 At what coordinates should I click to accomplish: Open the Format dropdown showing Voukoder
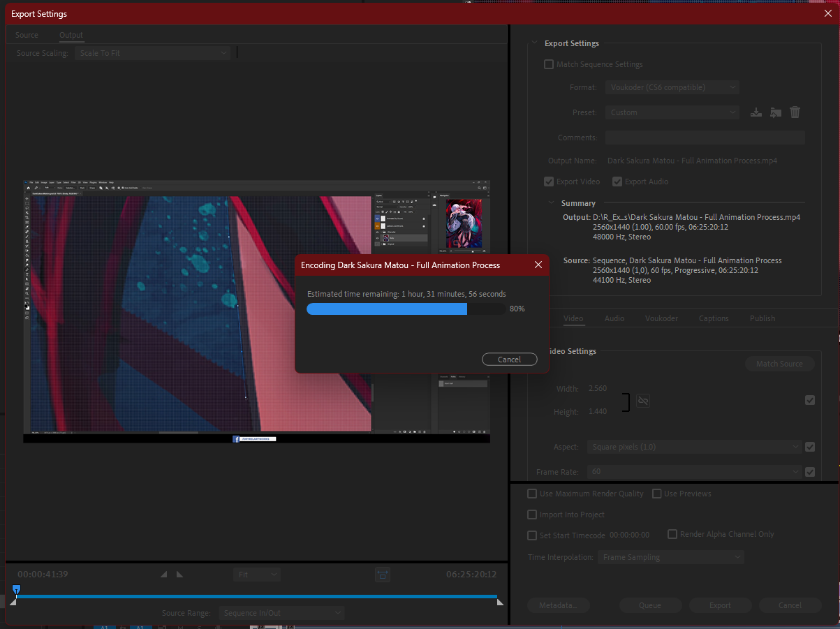[672, 87]
